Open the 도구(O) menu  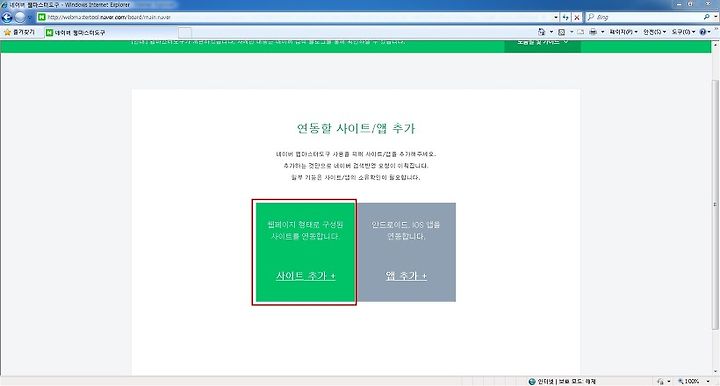click(x=683, y=32)
